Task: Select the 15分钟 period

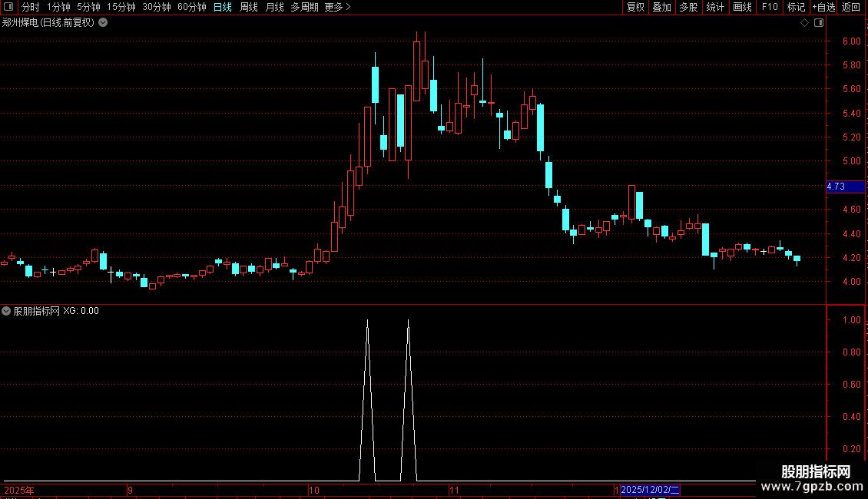Action: point(121,7)
